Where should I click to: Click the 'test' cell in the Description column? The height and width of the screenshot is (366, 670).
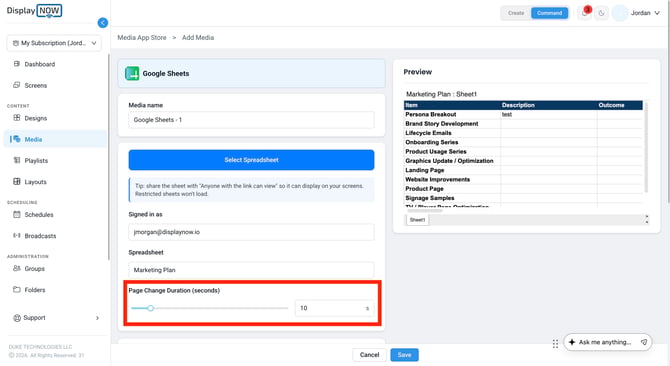(x=549, y=114)
